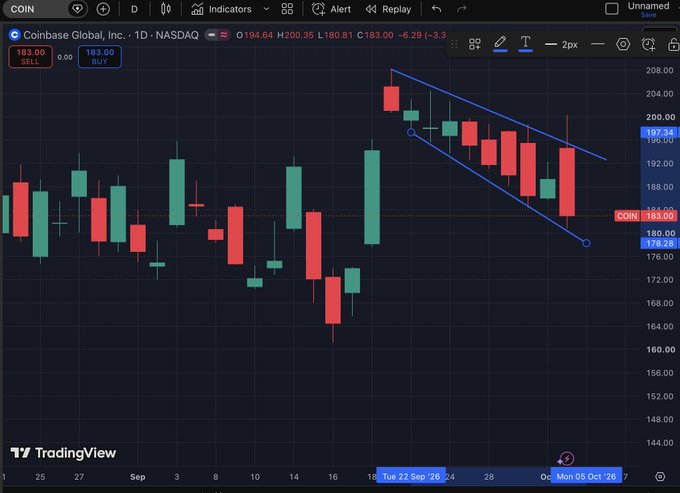Click the H200.35 high value in the legend
Image resolution: width=680 pixels, height=493 pixels.
pyautogui.click(x=295, y=35)
